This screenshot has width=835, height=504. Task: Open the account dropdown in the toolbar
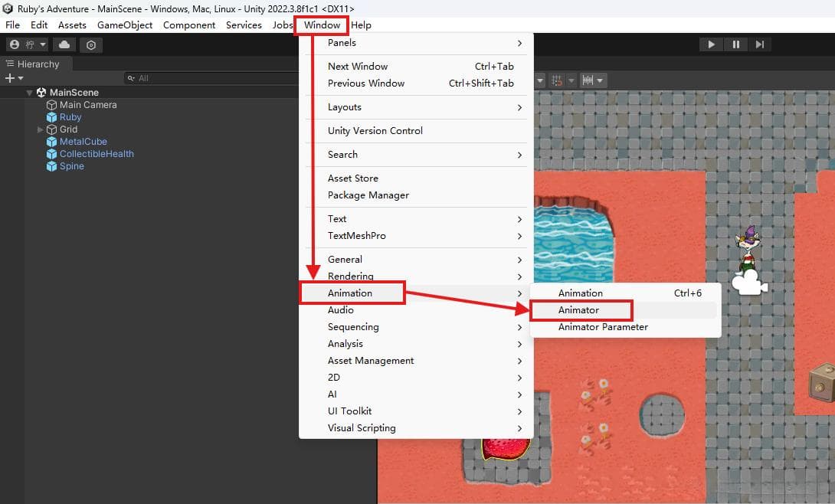[x=28, y=44]
